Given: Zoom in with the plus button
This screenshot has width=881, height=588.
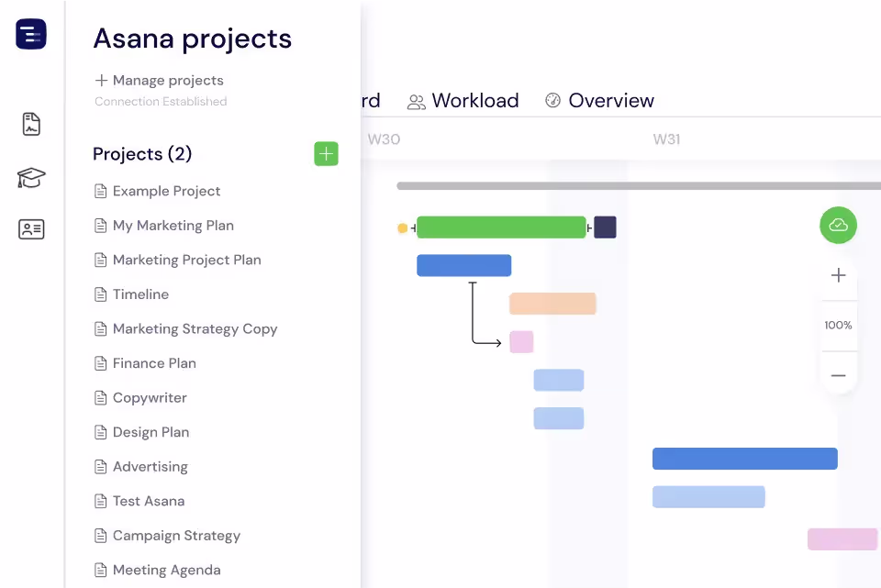Looking at the screenshot, I should pyautogui.click(x=838, y=275).
